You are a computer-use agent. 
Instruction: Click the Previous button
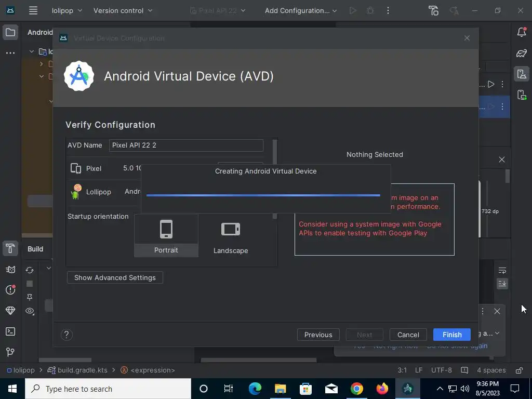click(x=318, y=335)
